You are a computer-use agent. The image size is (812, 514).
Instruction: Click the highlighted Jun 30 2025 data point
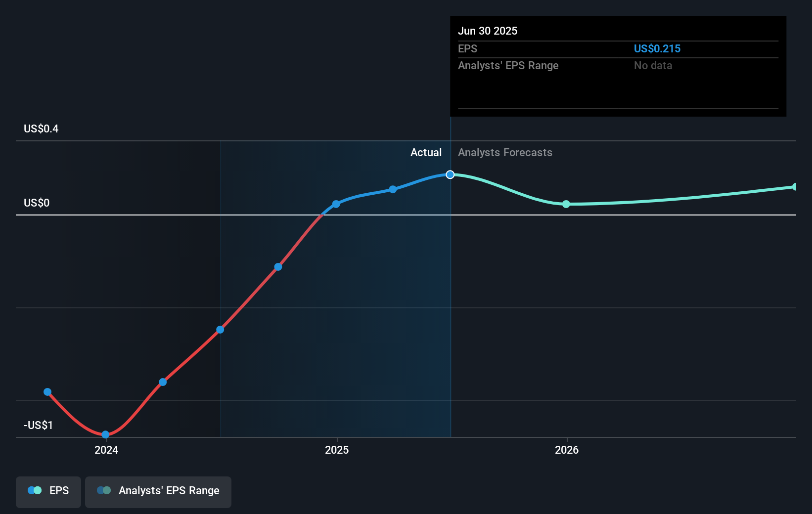[x=450, y=174]
